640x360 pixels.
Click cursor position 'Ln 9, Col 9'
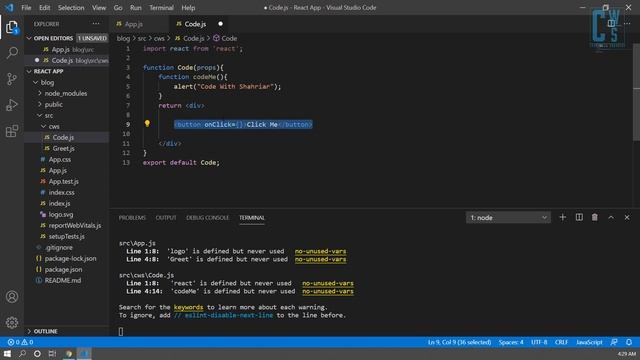[x=459, y=342]
